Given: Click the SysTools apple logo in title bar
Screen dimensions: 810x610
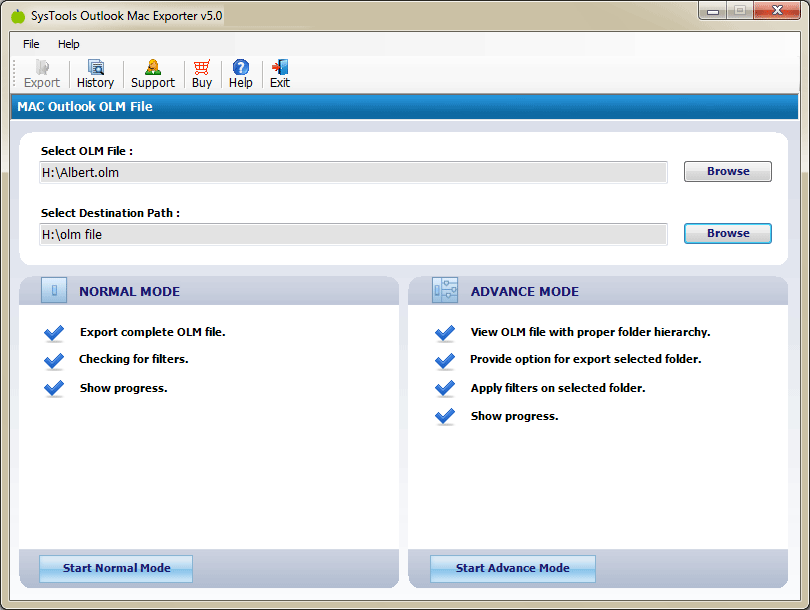Looking at the screenshot, I should tap(18, 16).
